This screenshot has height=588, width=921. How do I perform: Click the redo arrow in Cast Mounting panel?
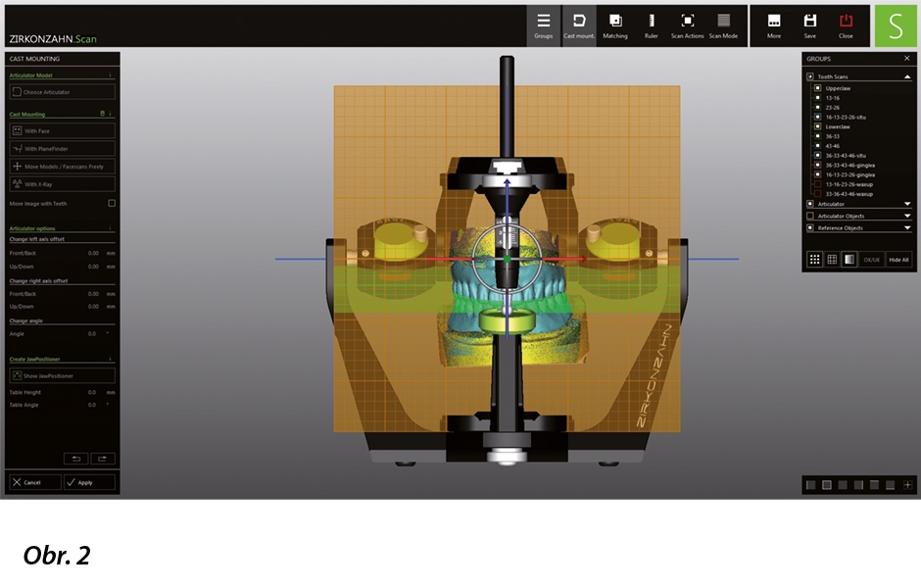point(102,459)
